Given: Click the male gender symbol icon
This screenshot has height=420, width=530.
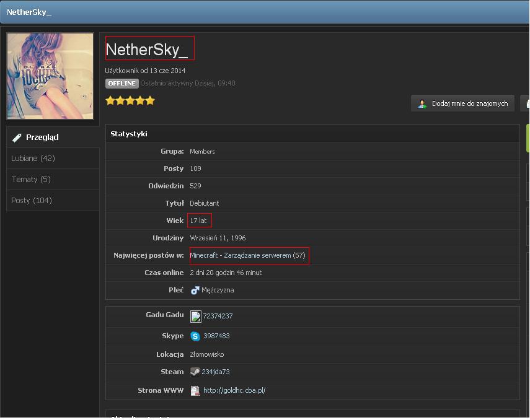Looking at the screenshot, I should tap(195, 291).
